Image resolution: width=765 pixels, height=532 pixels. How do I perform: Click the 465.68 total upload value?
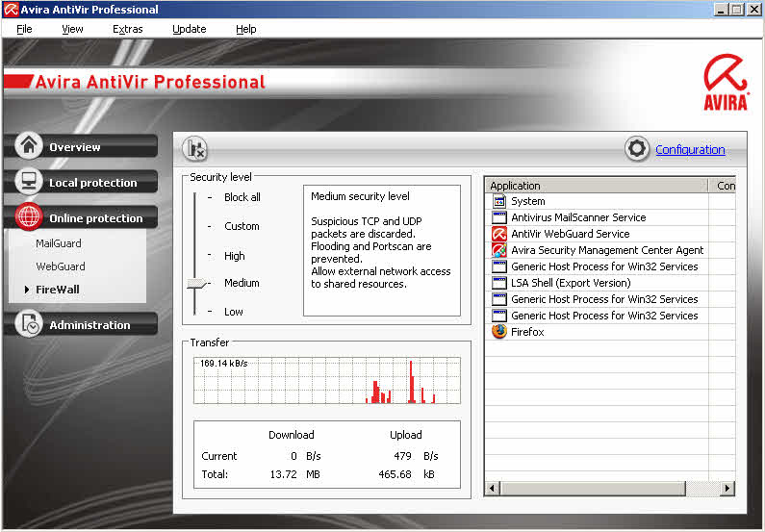pyautogui.click(x=395, y=474)
